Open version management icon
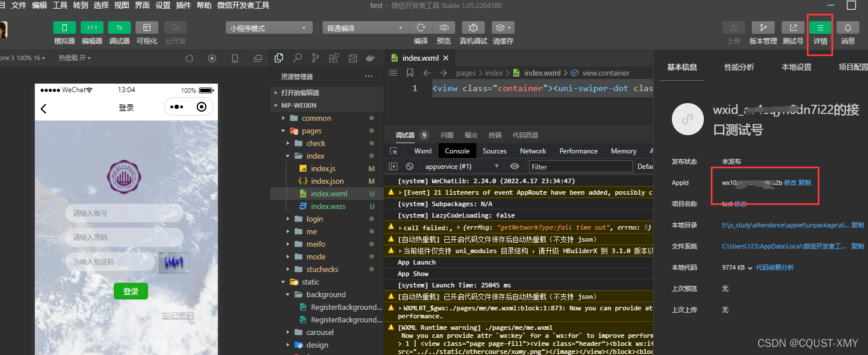868x355 pixels. [763, 27]
